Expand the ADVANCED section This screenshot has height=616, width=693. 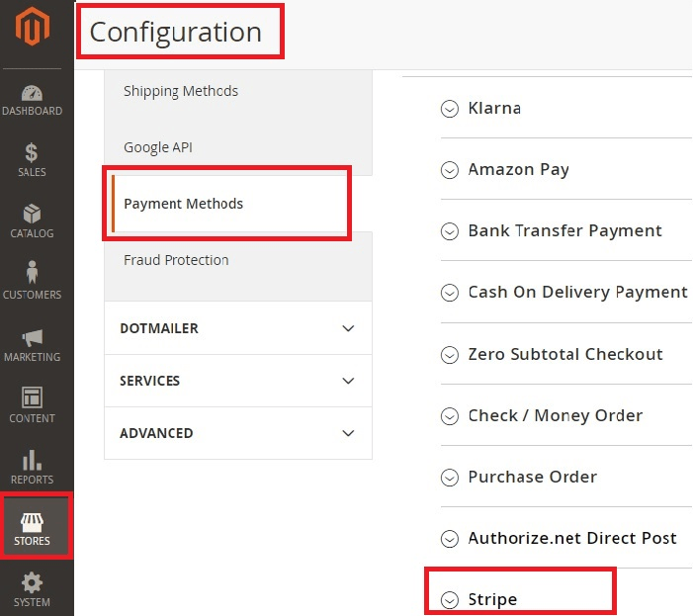(237, 433)
